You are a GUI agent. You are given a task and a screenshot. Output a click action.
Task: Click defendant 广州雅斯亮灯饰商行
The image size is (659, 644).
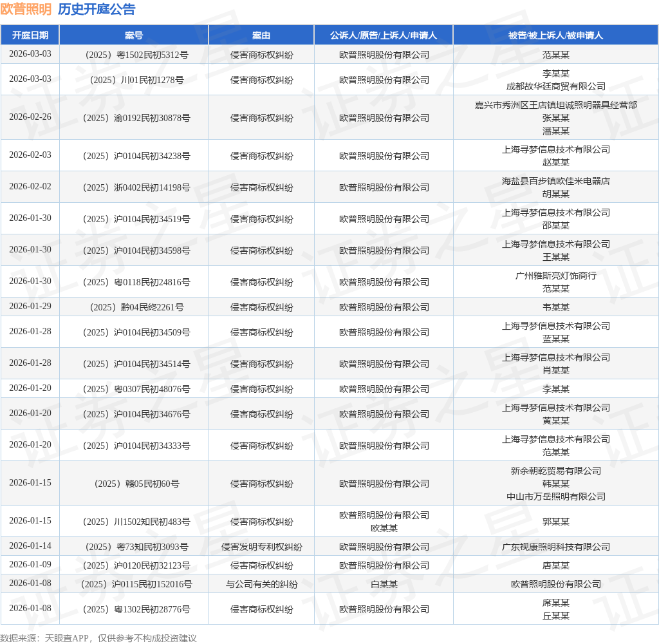[555, 276]
